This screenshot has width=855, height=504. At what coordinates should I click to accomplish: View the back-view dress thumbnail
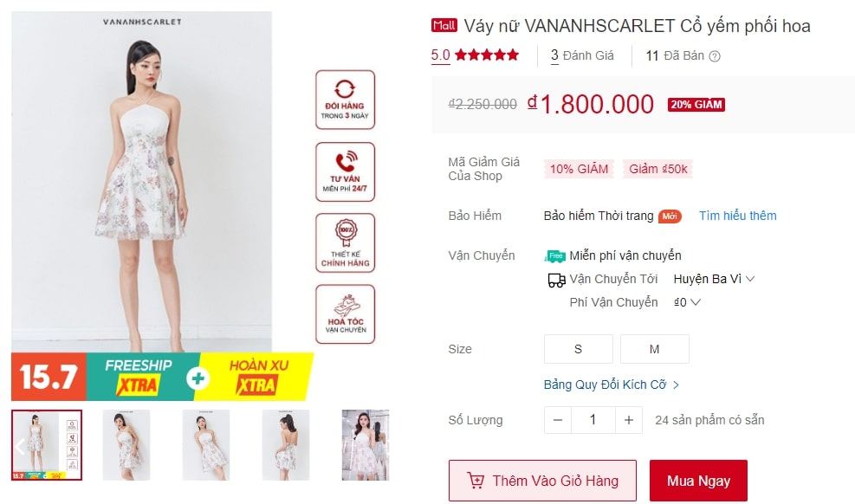click(286, 445)
